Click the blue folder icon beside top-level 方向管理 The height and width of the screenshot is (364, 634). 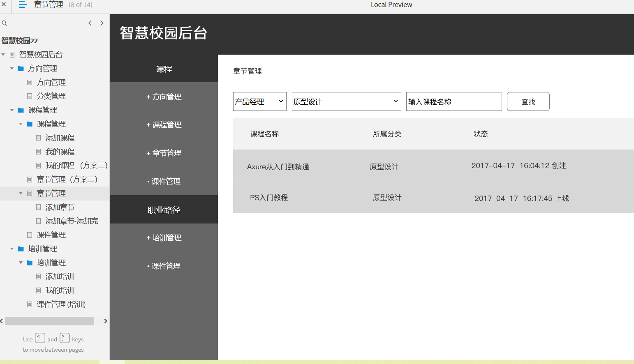tap(21, 69)
